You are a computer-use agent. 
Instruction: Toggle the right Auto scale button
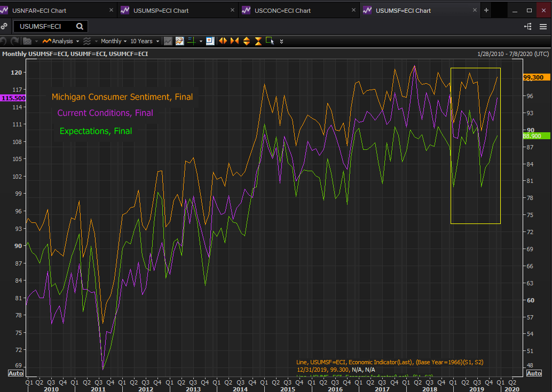click(x=534, y=373)
